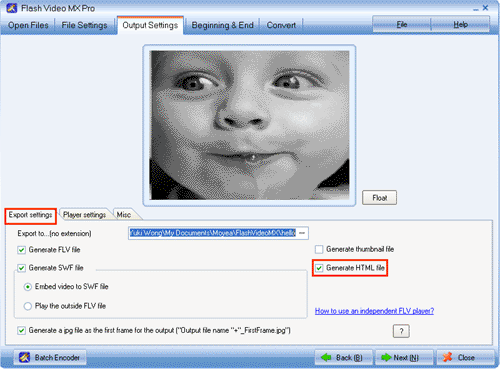Switch to the Player settings tab
Image resolution: width=500 pixels, height=369 pixels.
pyautogui.click(x=84, y=215)
